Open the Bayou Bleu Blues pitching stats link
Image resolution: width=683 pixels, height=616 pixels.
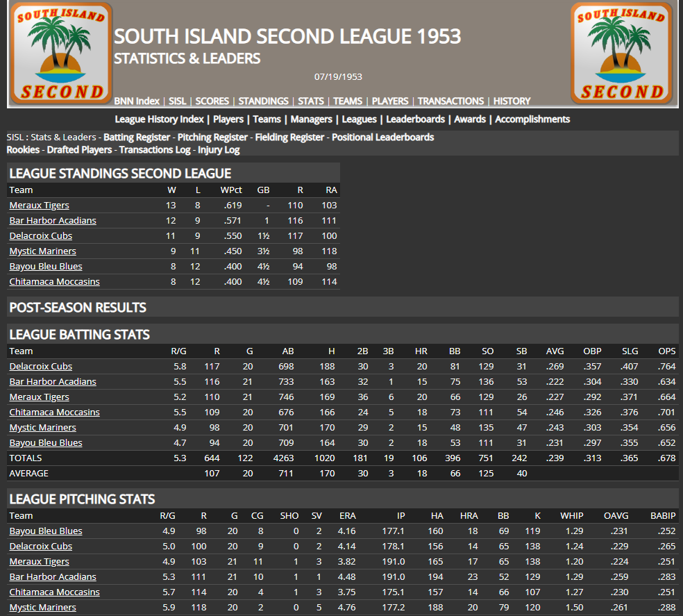[x=45, y=531]
